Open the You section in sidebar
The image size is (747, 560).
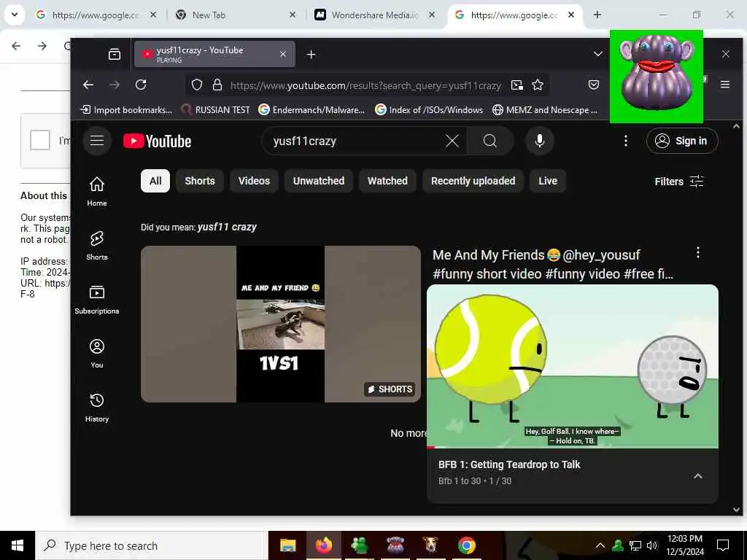[x=97, y=354]
